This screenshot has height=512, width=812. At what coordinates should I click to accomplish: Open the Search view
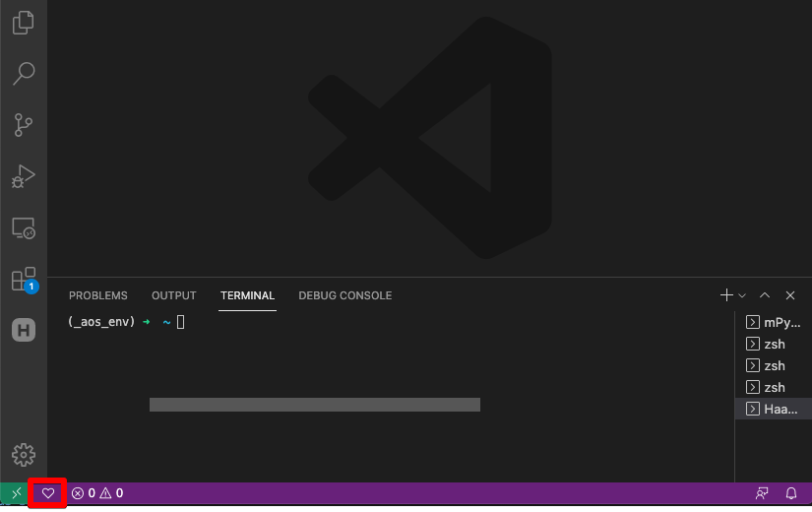click(x=24, y=73)
